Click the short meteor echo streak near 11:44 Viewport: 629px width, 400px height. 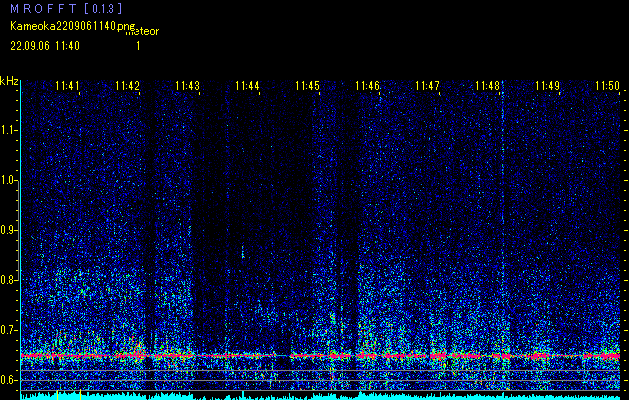tap(242, 252)
